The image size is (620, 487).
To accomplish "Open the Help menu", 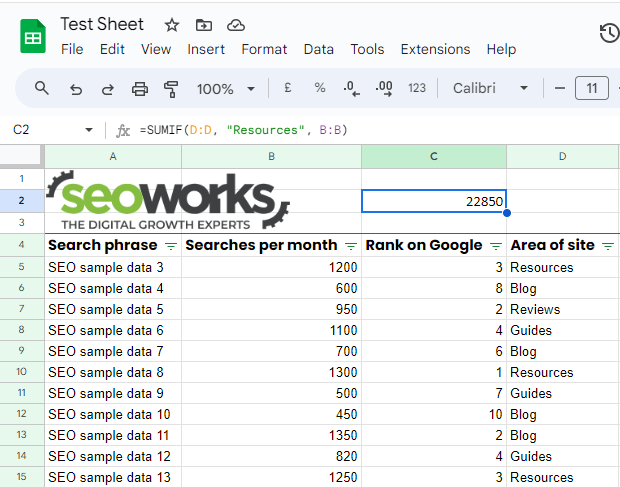I will [501, 49].
